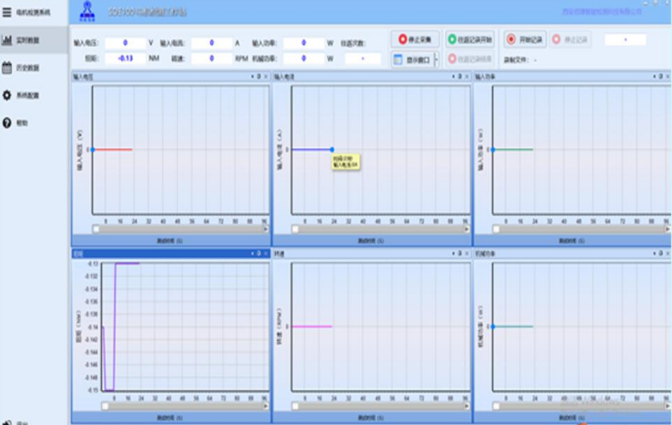Click the speed chart scrollbar thumb
The image size is (672, 425).
295,406
